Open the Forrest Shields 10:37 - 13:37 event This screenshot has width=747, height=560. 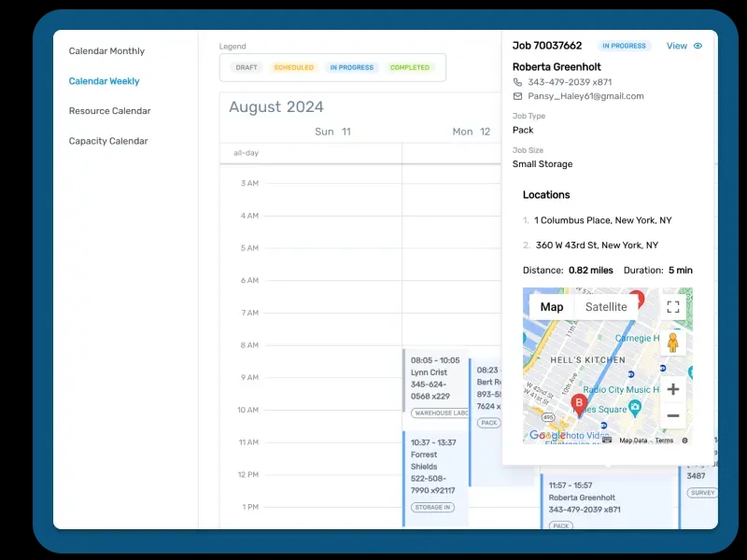click(435, 478)
